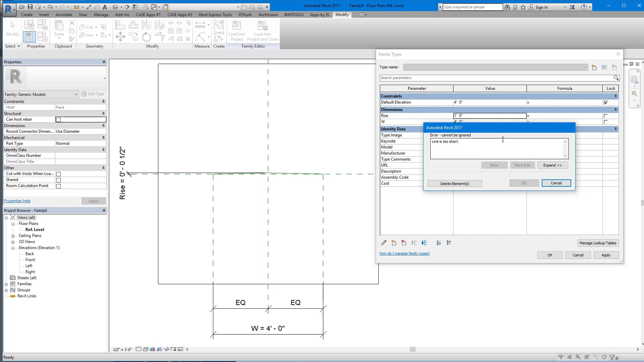Viewport: 644px width, 362px height.
Task: Click the new type icon beside Type name
Action: pyautogui.click(x=594, y=67)
